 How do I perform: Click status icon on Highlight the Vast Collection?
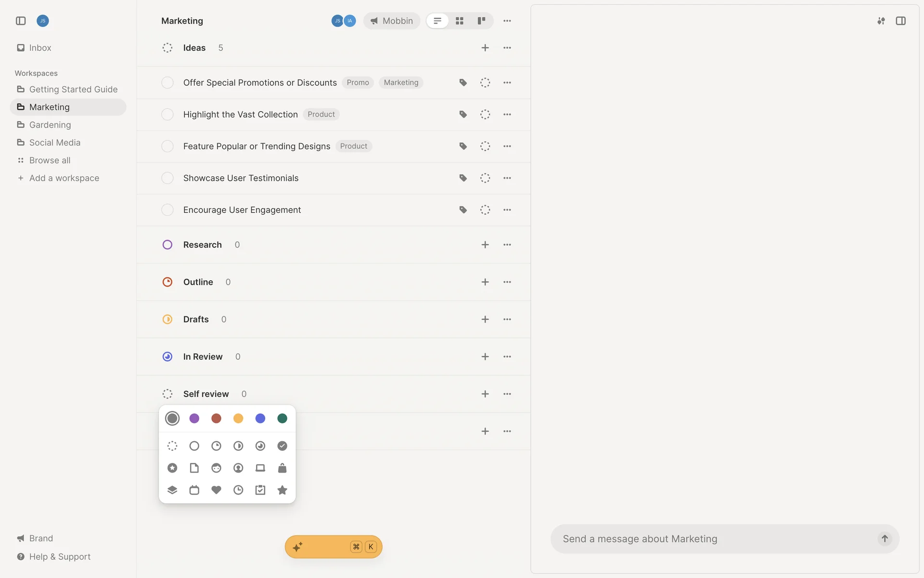485,114
